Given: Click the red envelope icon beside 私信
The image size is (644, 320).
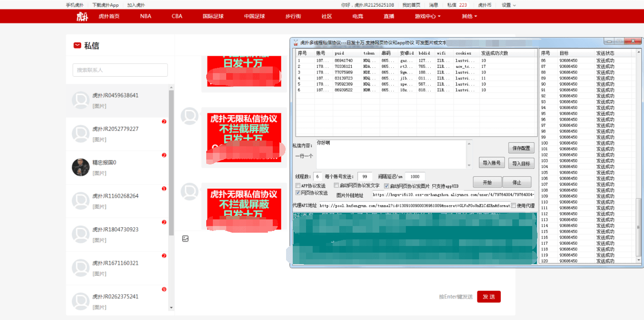Looking at the screenshot, I should (77, 46).
